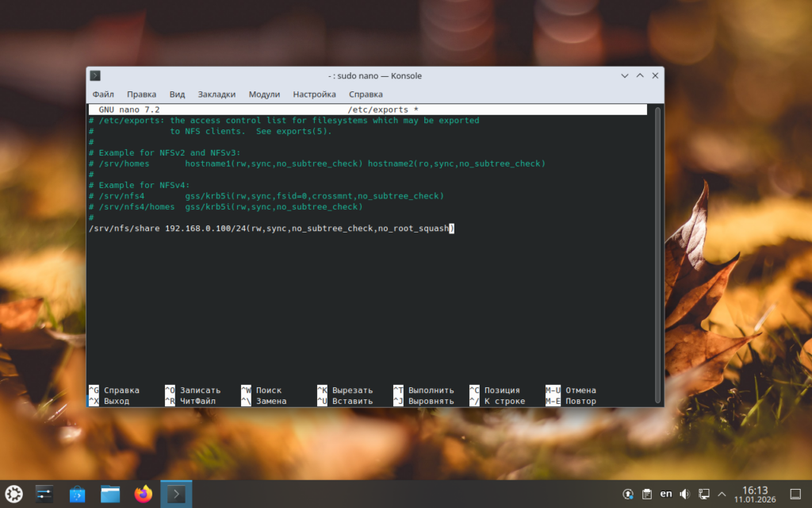Click the '^X Выход' shortcut hint
This screenshot has height=508, width=812.
[x=109, y=401]
